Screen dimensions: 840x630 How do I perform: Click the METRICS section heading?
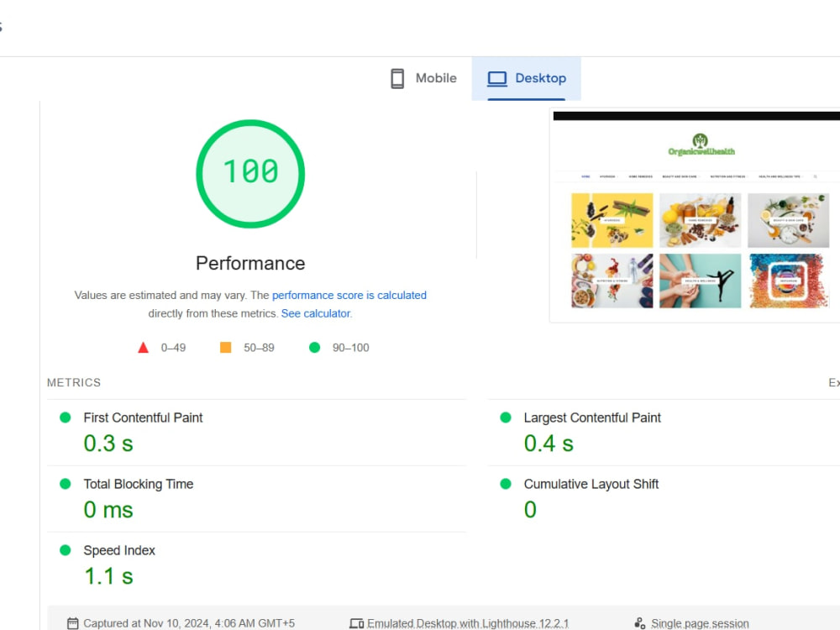tap(74, 382)
